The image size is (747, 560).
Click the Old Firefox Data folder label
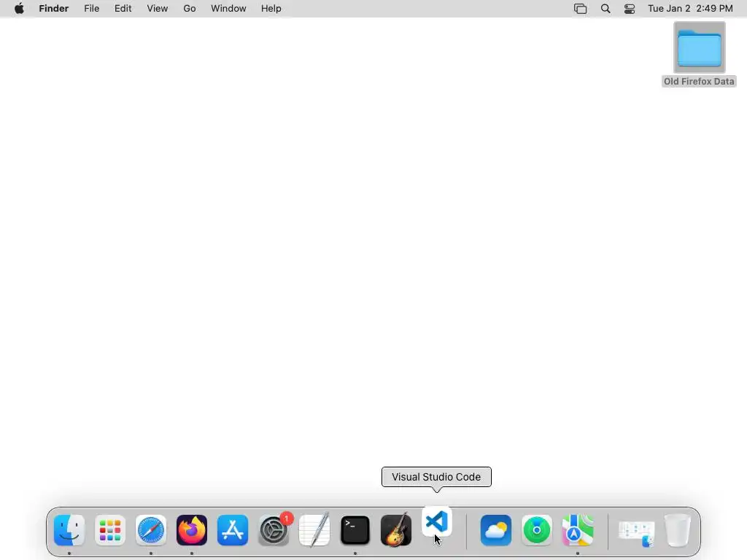click(699, 82)
